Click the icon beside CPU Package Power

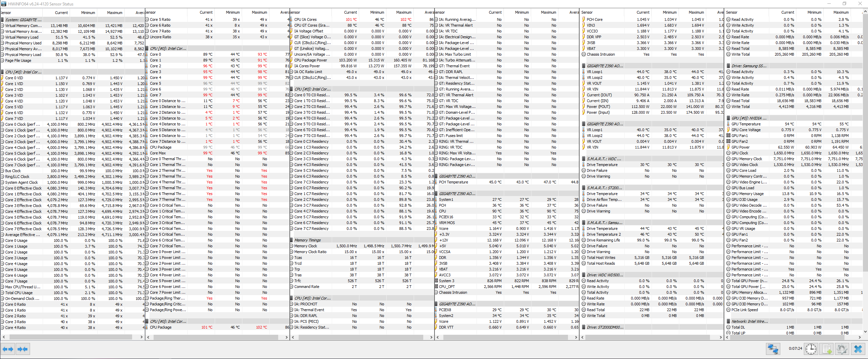coord(291,60)
